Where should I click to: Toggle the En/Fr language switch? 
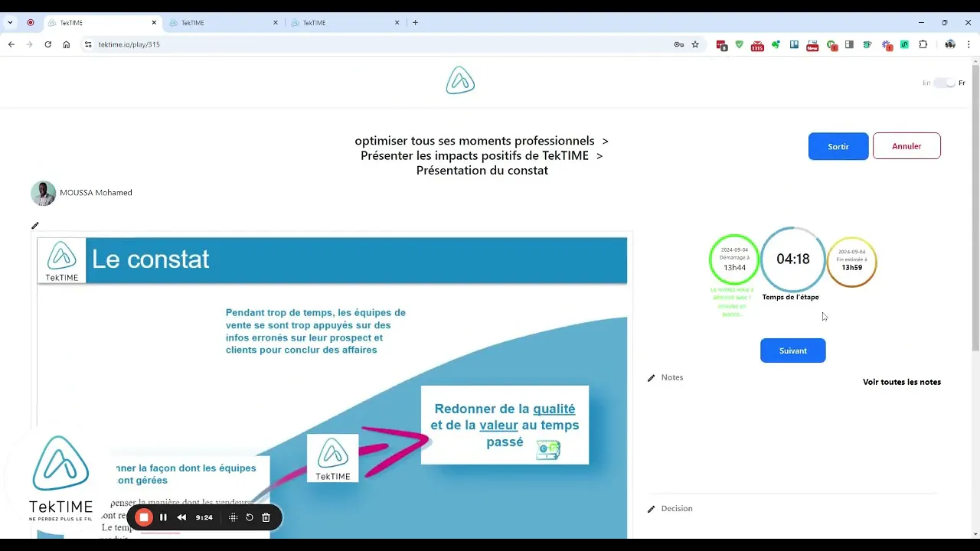945,83
